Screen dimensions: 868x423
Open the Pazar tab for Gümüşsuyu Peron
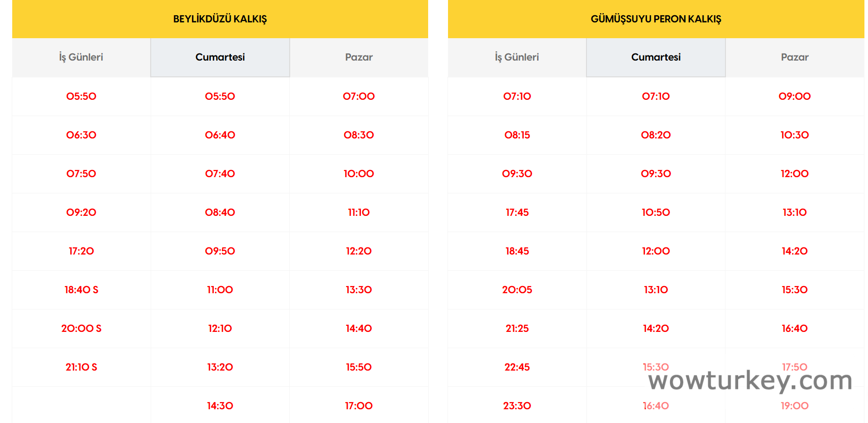coord(794,58)
